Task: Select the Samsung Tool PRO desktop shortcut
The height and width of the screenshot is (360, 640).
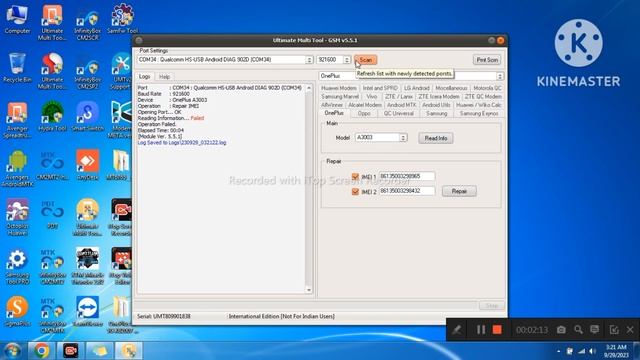Action: pyautogui.click(x=17, y=267)
